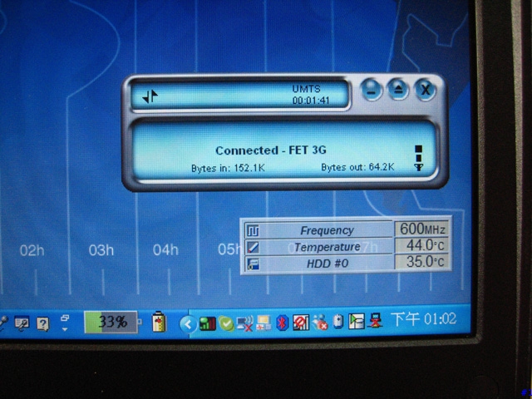Click the green arrow panel tray icon

click(x=356, y=321)
